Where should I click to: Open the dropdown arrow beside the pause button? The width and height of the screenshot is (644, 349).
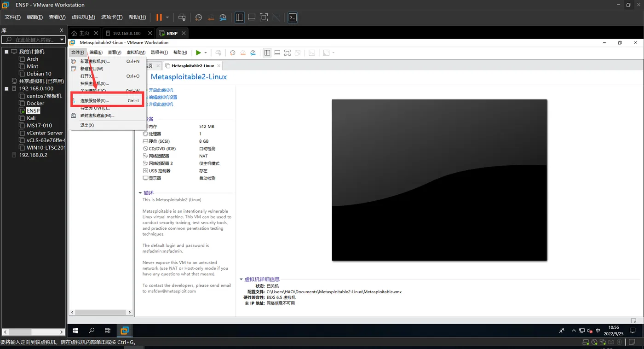(167, 17)
